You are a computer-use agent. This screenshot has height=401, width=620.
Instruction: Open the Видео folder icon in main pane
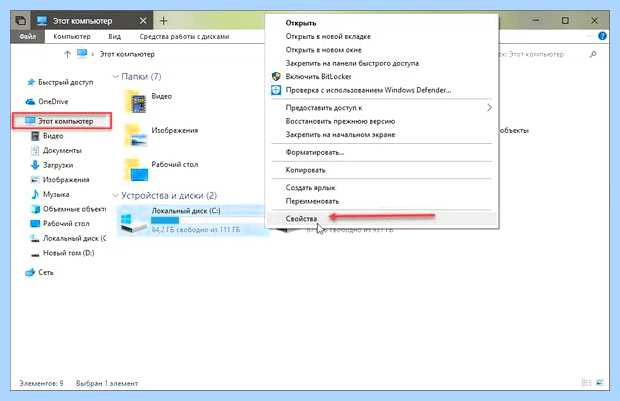[136, 102]
